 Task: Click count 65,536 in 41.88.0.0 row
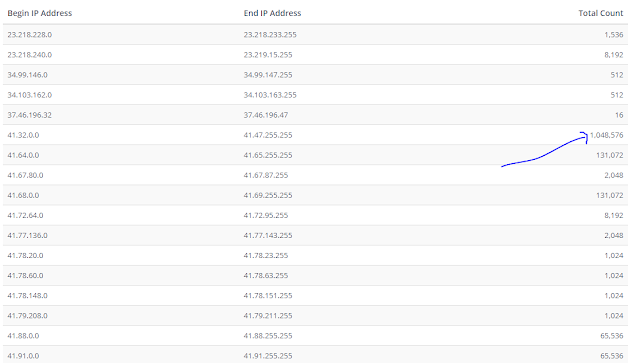tap(611, 335)
